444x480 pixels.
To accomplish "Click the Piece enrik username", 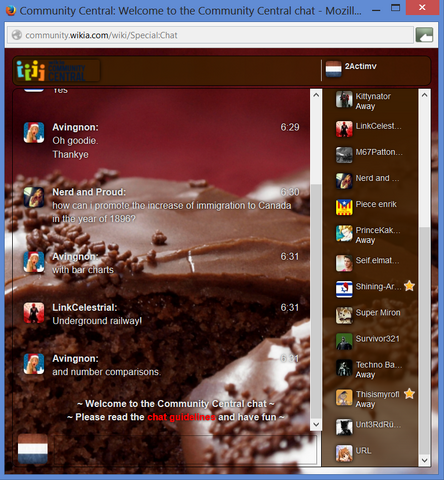I will click(x=376, y=204).
